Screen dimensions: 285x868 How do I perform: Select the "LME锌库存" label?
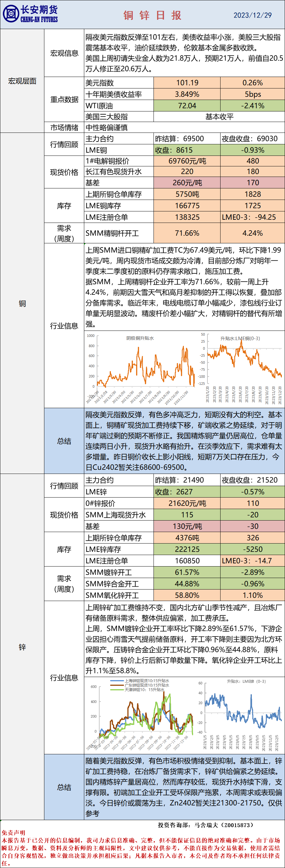coord(119,549)
